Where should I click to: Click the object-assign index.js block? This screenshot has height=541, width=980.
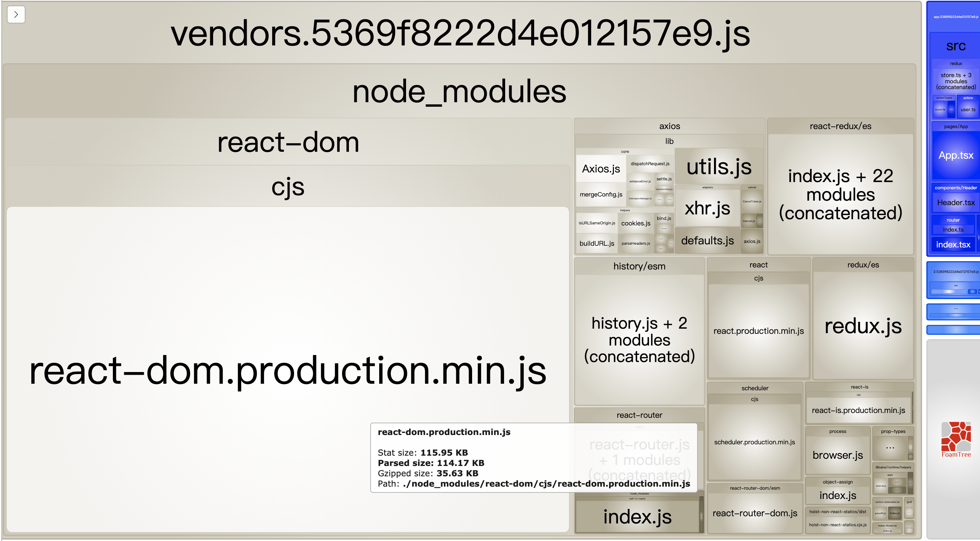pyautogui.click(x=838, y=495)
